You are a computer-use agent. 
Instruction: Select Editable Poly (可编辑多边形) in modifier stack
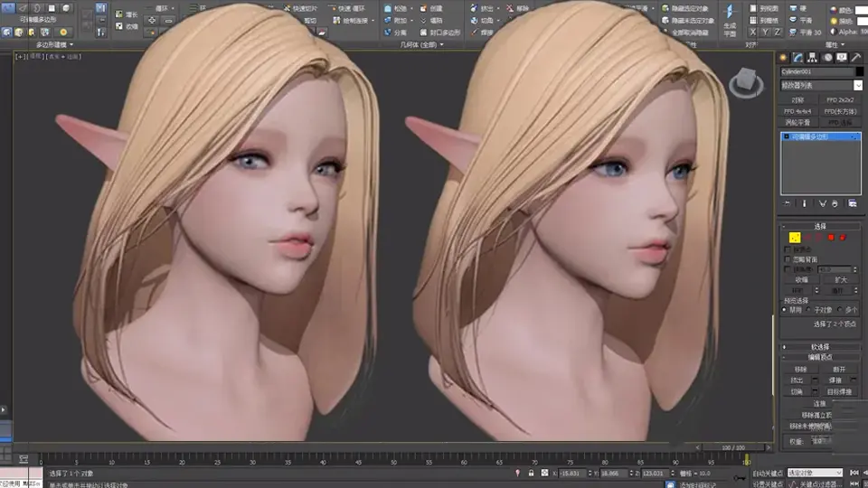(820, 136)
